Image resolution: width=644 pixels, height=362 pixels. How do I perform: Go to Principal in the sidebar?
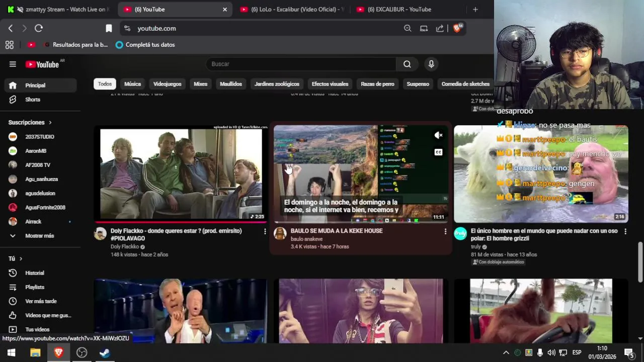point(40,85)
